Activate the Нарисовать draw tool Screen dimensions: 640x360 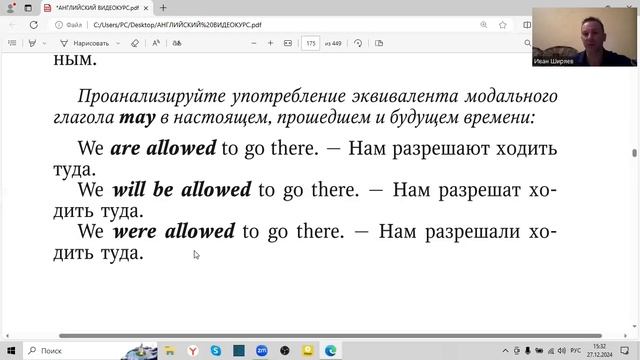click(x=85, y=43)
